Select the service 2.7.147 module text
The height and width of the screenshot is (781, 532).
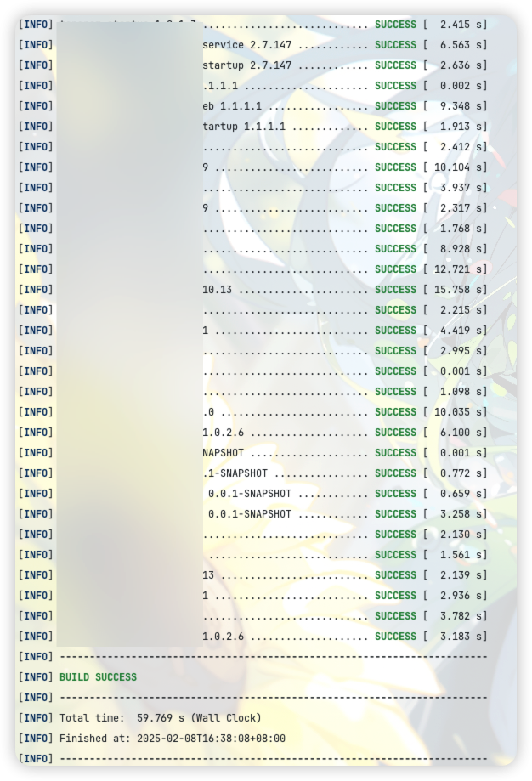coord(247,45)
